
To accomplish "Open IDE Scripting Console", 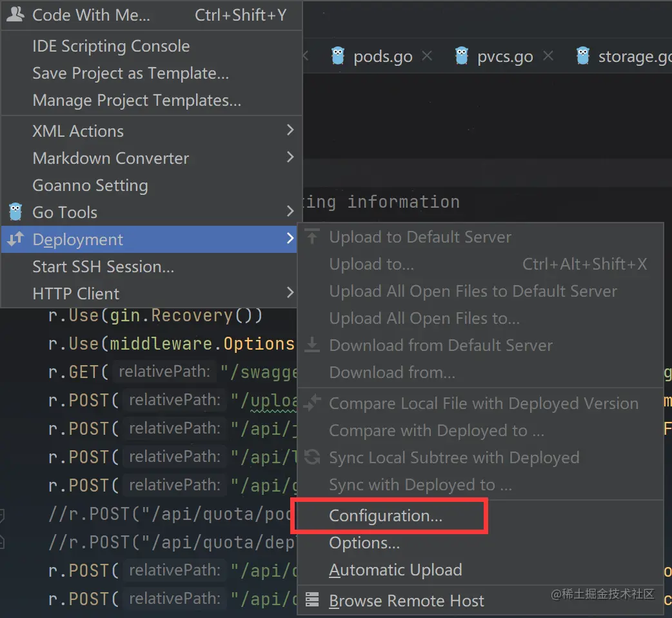I will 152,46.
